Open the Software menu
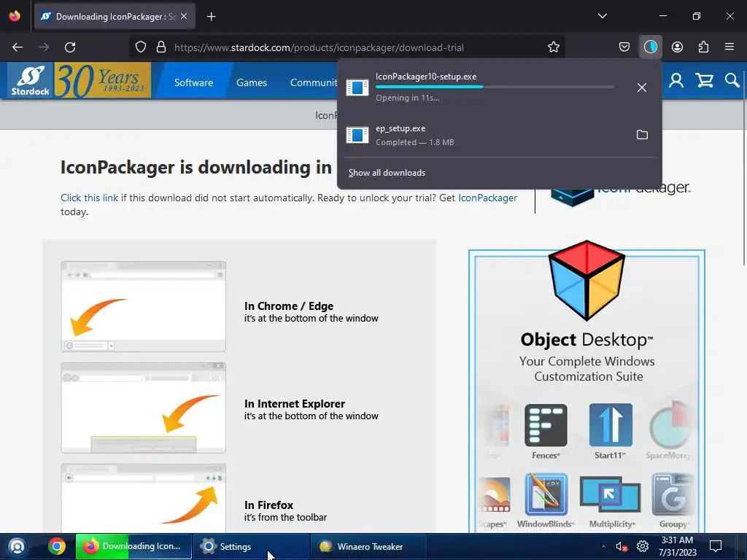This screenshot has height=560, width=747. tap(193, 82)
